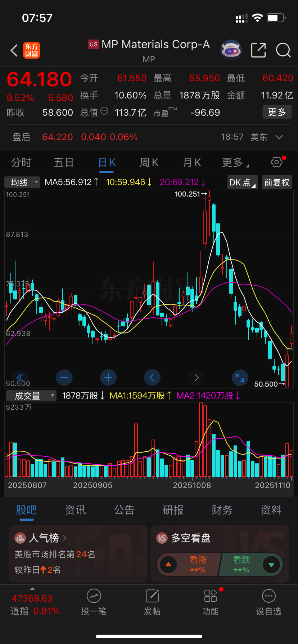Viewport: 298px width, 644px height.
Task: Switch to the 分时 tab
Action: pyautogui.click(x=21, y=162)
